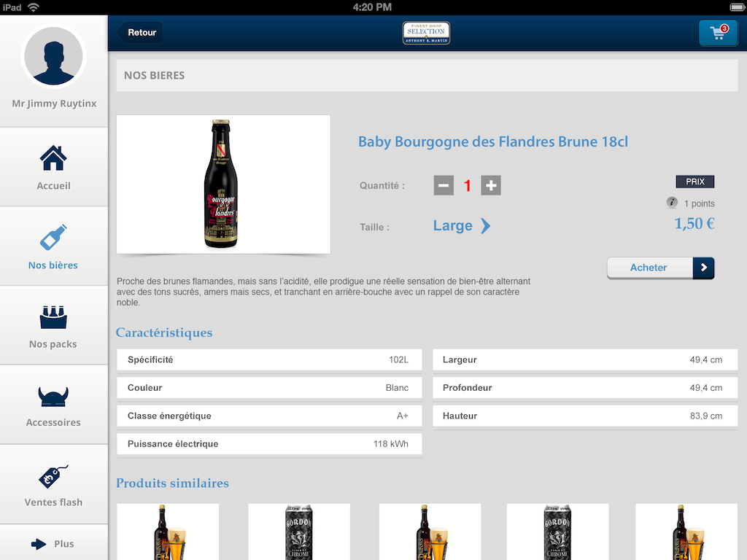Open Ventes flash price tag icon
The image size is (747, 560).
(53, 476)
